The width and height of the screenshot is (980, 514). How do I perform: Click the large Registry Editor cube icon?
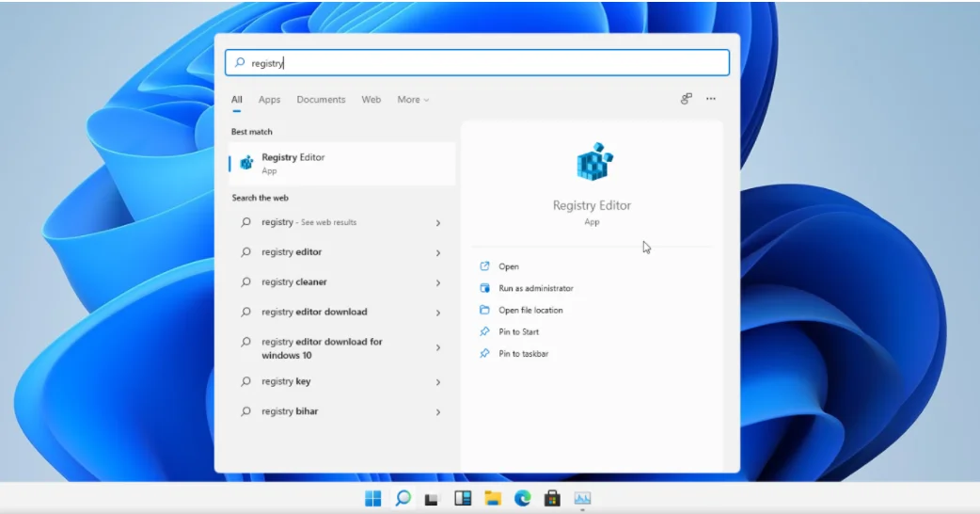pyautogui.click(x=592, y=163)
